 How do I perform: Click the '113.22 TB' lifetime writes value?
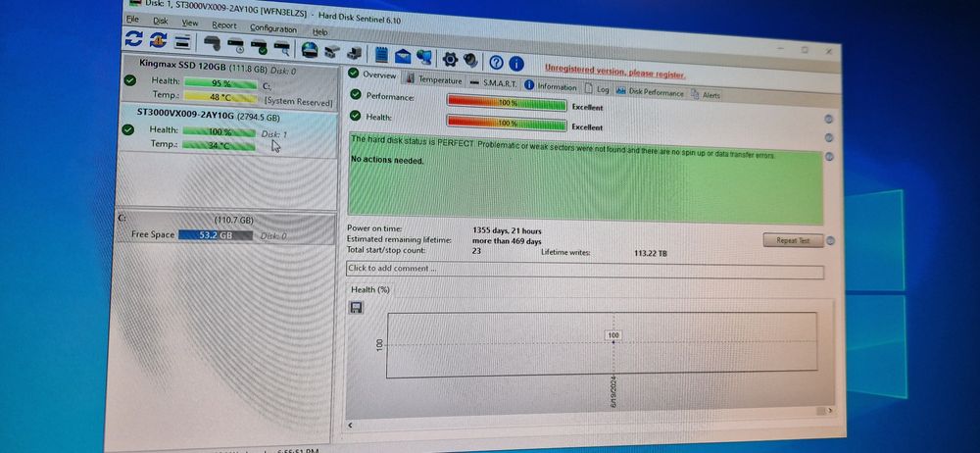(x=650, y=253)
